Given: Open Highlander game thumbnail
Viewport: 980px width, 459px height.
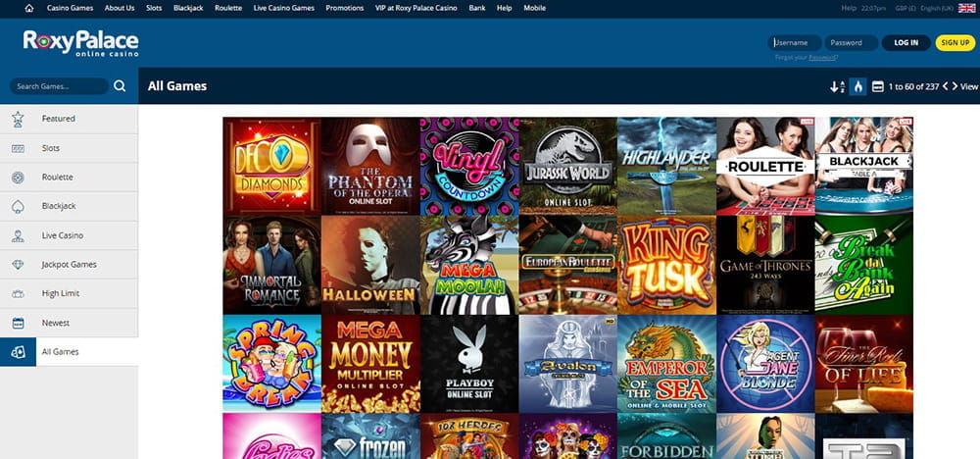Looking at the screenshot, I should point(666,167).
